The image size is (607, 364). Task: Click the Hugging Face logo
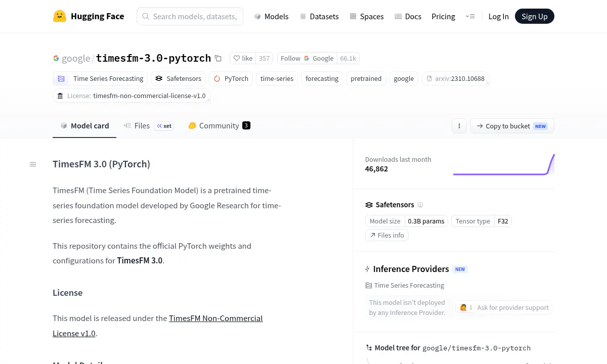[x=89, y=16]
